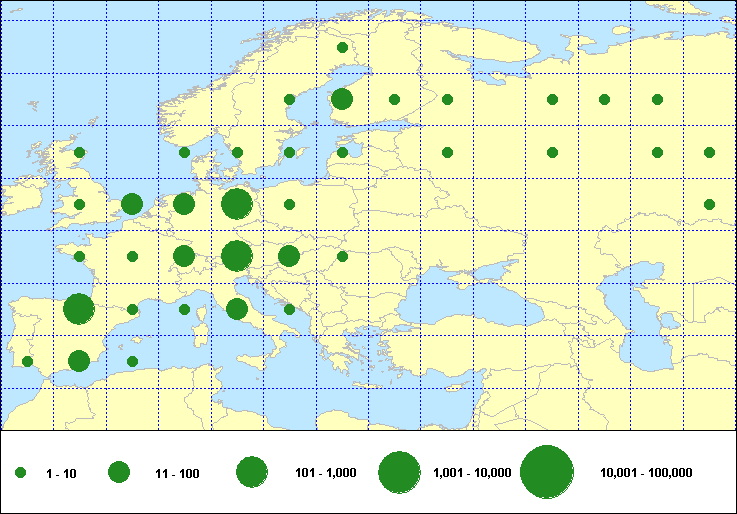Image resolution: width=737 pixels, height=514 pixels.
Task: Select the medium circle over southeast England
Action: pyautogui.click(x=131, y=204)
